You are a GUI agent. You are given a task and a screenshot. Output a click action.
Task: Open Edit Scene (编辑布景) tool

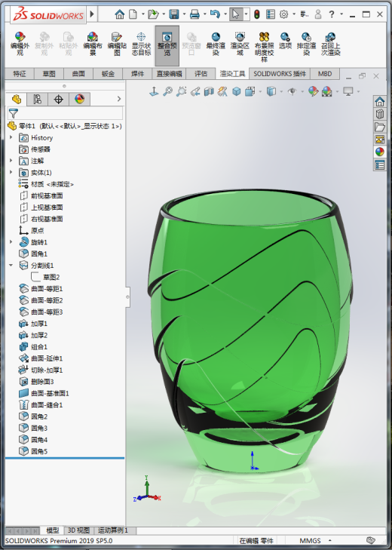tap(93, 45)
